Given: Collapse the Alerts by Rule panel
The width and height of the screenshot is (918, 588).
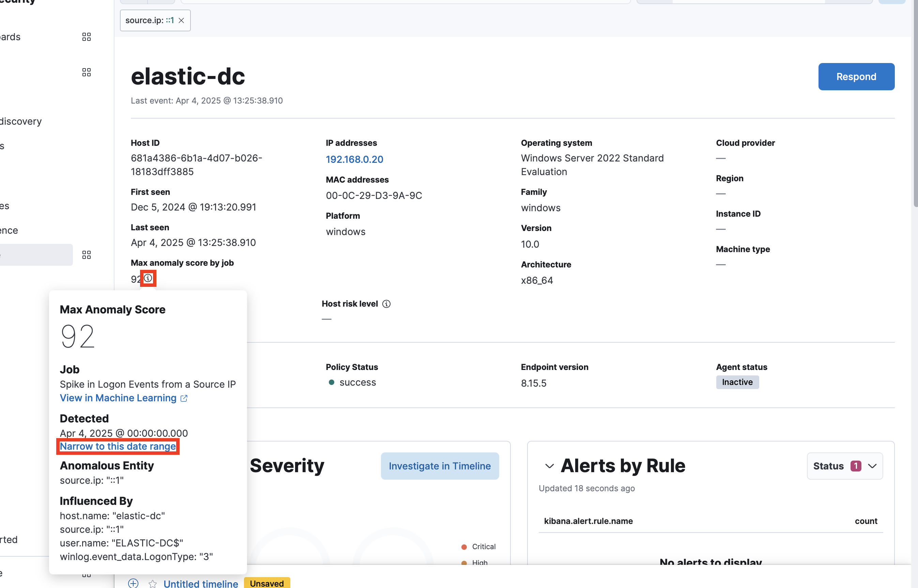Looking at the screenshot, I should coord(549,466).
